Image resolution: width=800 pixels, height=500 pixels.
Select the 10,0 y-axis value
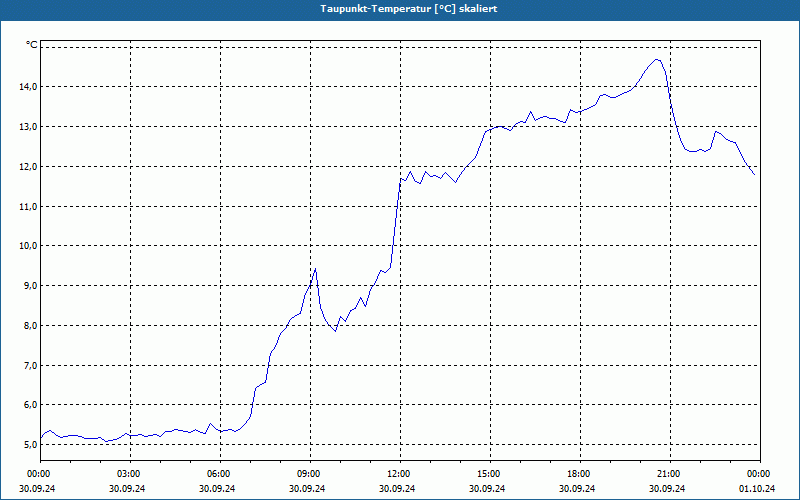(x=29, y=246)
